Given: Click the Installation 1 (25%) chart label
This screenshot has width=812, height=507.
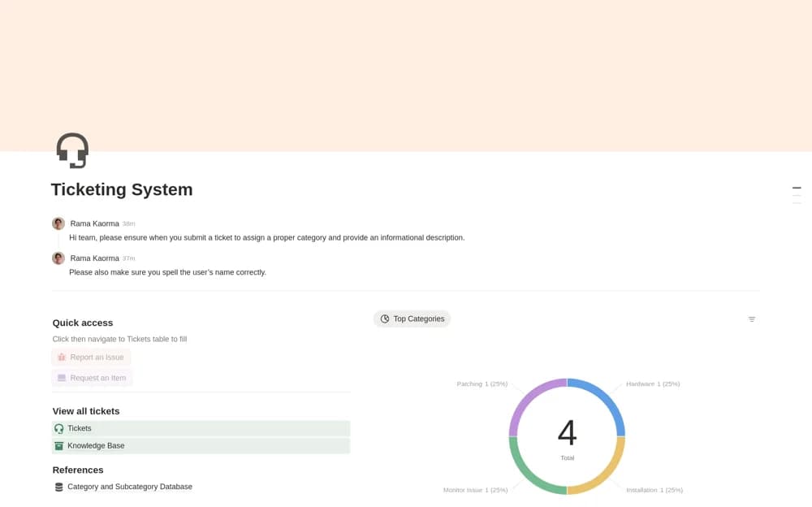Looking at the screenshot, I should (654, 490).
